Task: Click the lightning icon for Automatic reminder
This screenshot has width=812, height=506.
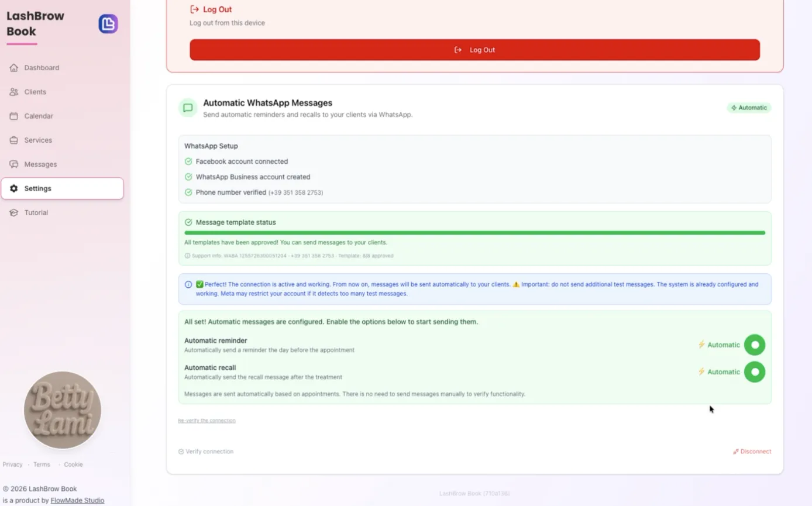Action: pos(701,345)
